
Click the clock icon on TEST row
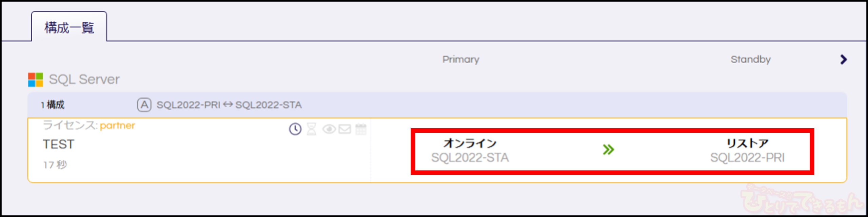[x=295, y=129]
